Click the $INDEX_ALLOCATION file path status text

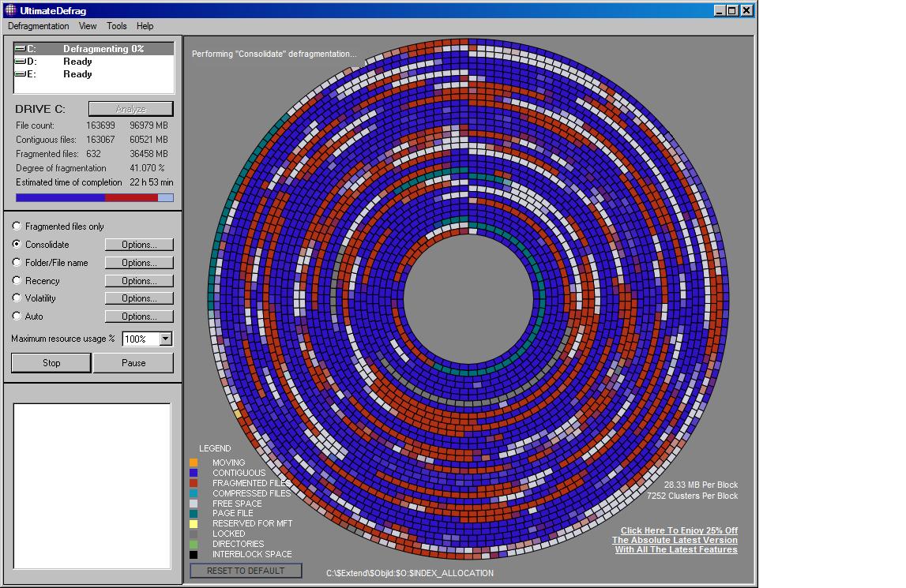410,573
